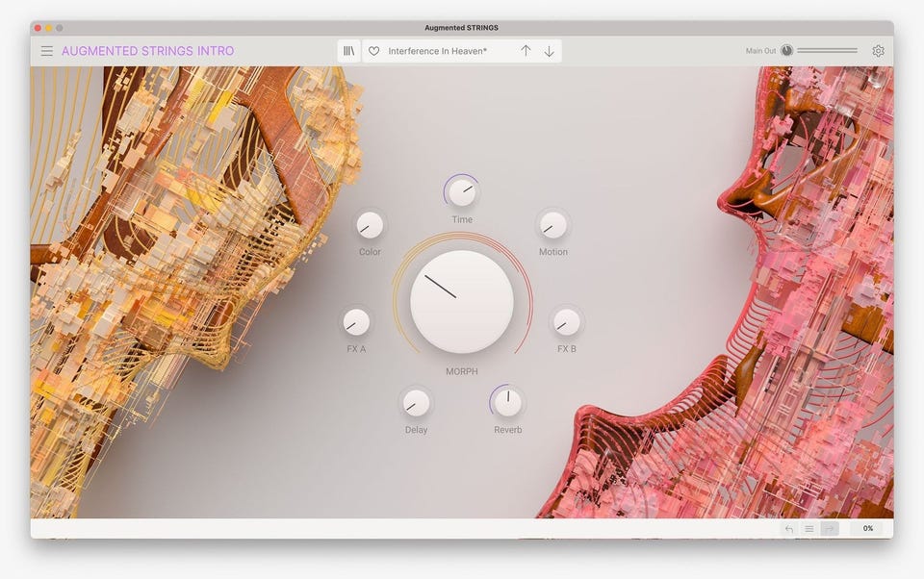
Task: Click the Main Out volume knob
Action: (786, 51)
